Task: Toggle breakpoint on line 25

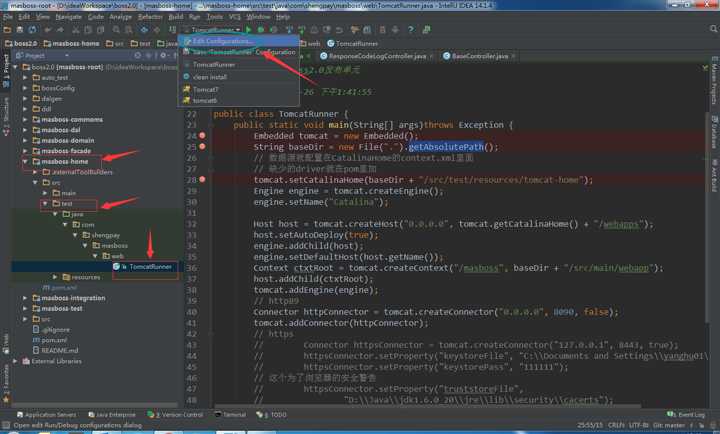Action: 202,147
